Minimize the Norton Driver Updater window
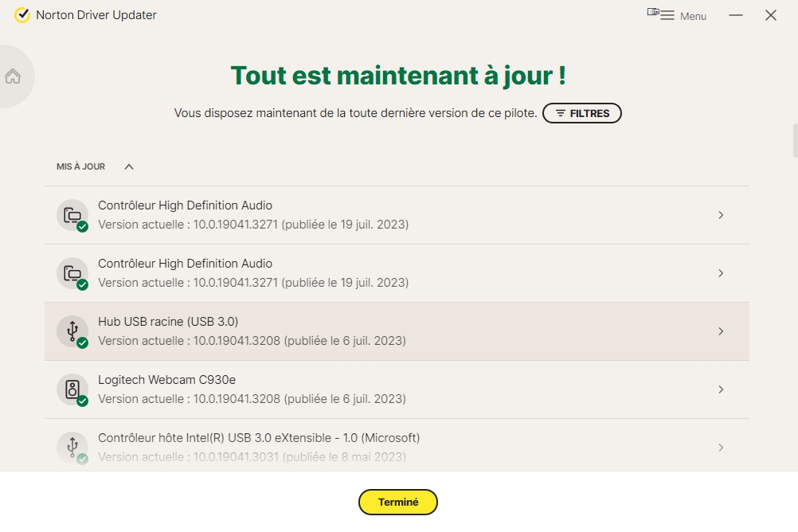The width and height of the screenshot is (798, 532). 735,15
